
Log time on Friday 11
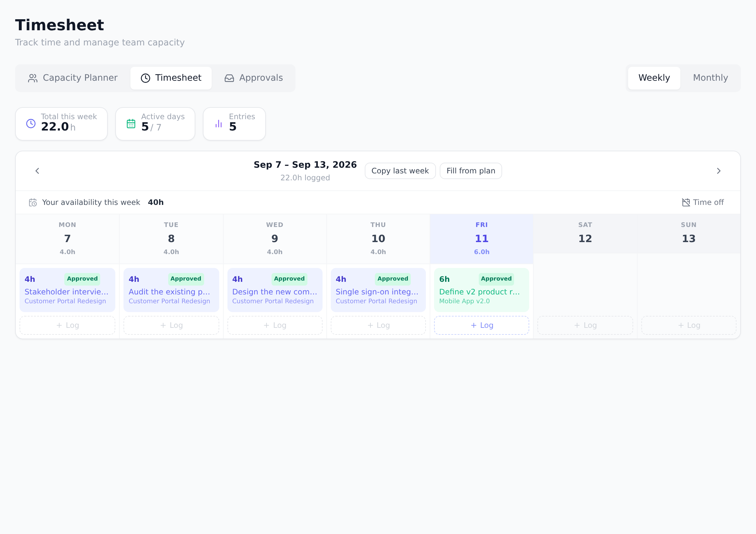(482, 325)
